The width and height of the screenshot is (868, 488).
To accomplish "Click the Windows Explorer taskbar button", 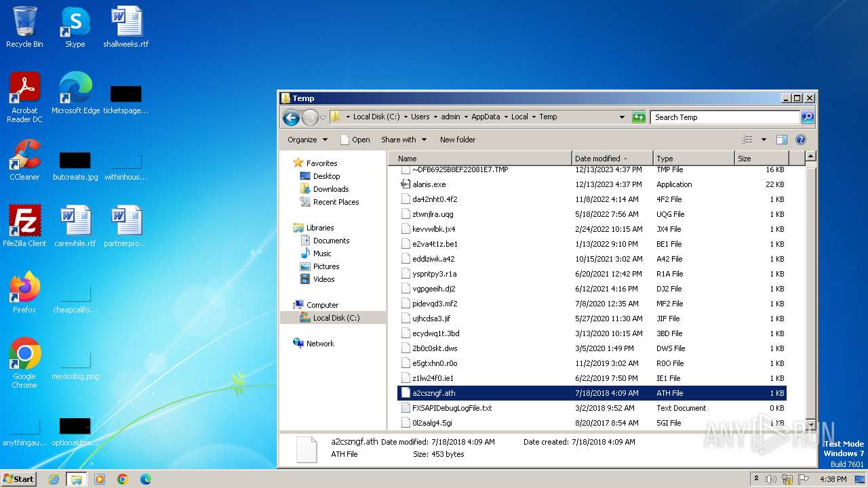I will coord(77,479).
